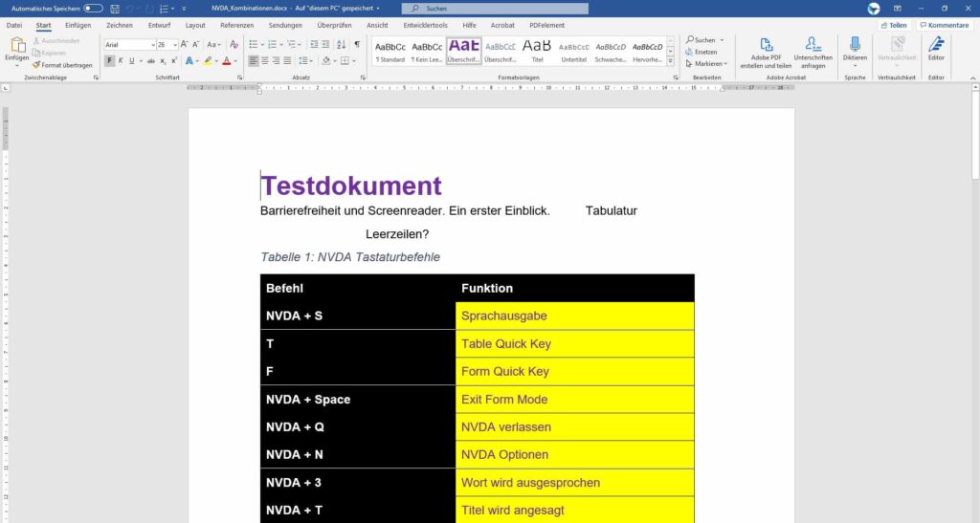Image resolution: width=980 pixels, height=523 pixels.
Task: Increase font size with the larger A icon
Action: tap(185, 44)
